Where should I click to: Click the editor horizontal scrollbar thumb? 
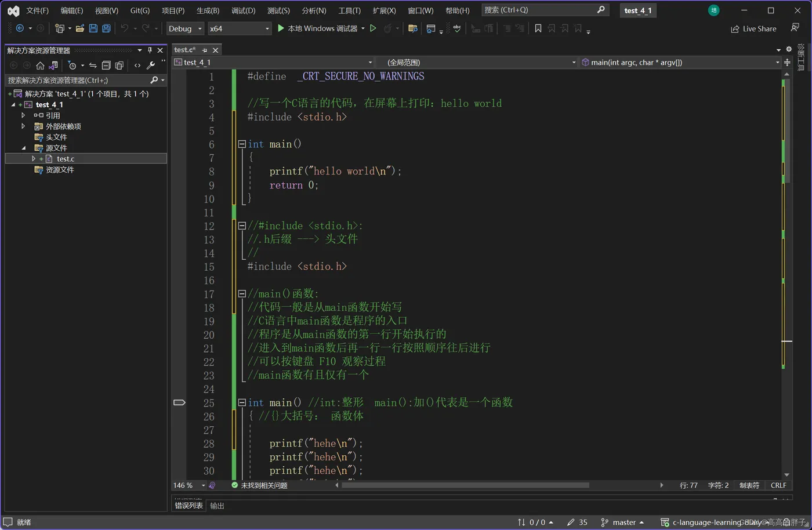[465, 485]
